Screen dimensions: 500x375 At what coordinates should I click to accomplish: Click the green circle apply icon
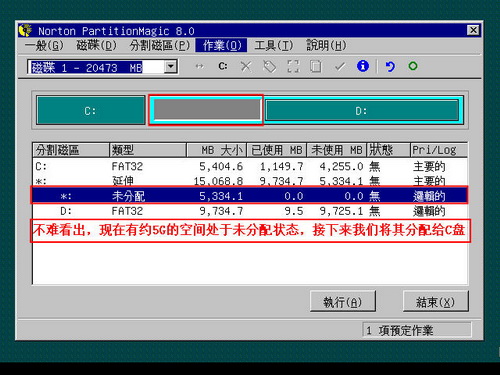[413, 66]
